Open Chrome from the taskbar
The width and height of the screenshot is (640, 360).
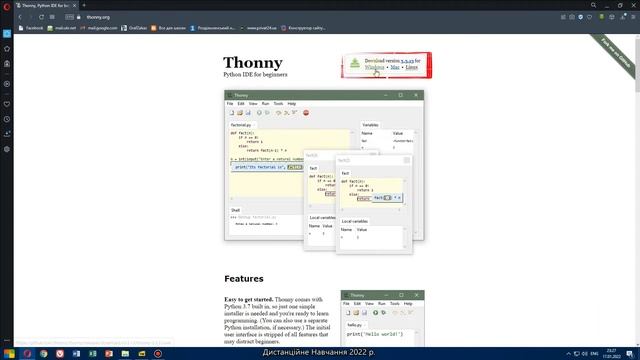point(44,353)
